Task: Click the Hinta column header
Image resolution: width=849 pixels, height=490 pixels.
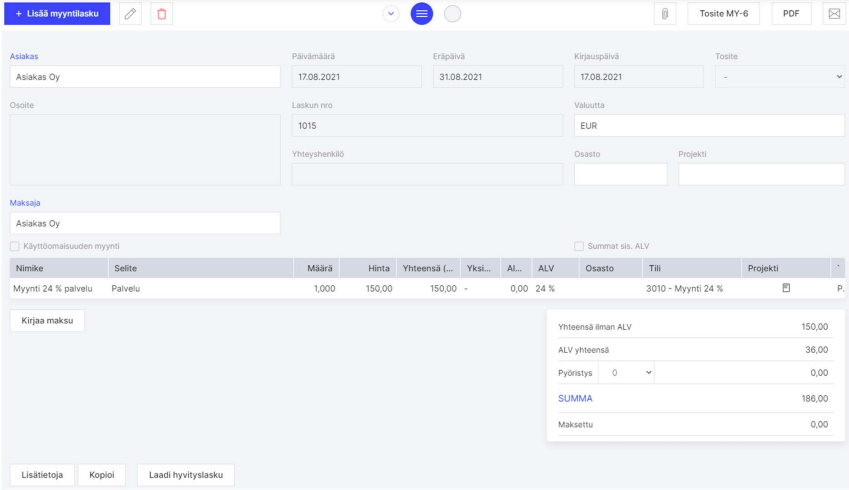Action: pos(368,268)
